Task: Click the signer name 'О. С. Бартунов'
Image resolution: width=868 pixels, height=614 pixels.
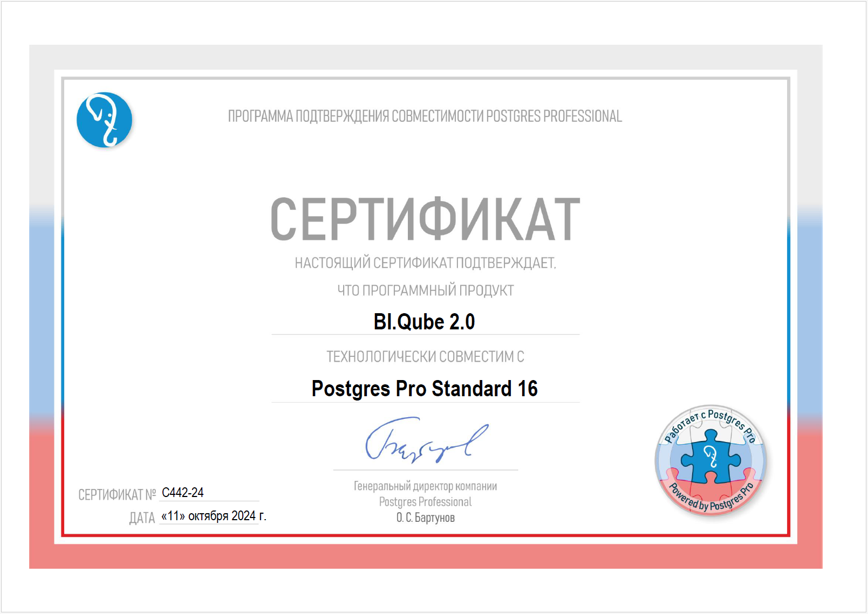Action: click(426, 518)
